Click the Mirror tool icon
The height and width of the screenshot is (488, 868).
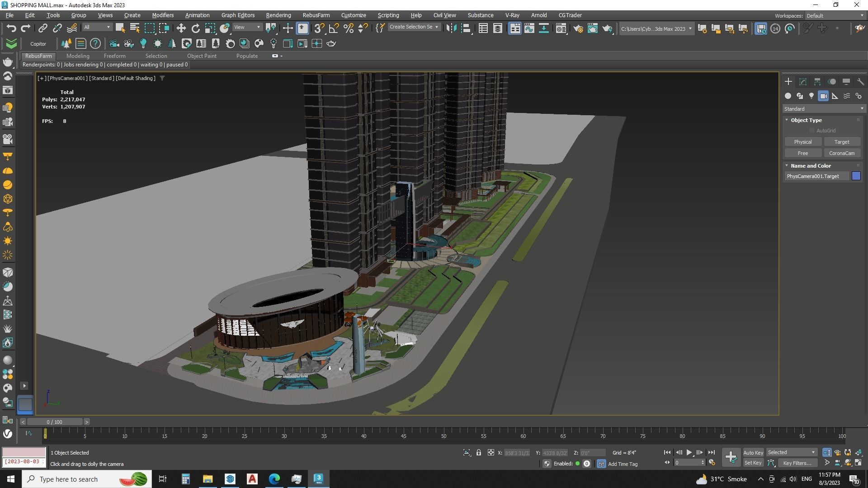pyautogui.click(x=451, y=28)
